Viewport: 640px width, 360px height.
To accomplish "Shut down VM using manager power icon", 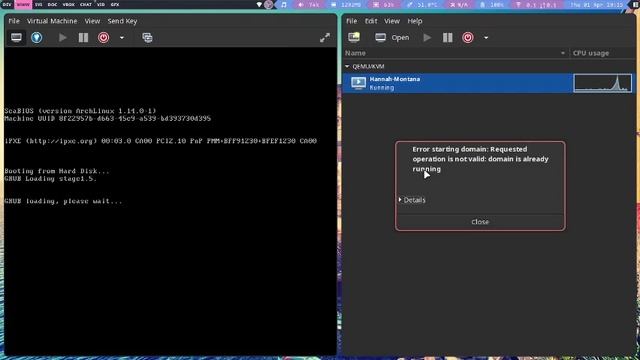I will 468,38.
